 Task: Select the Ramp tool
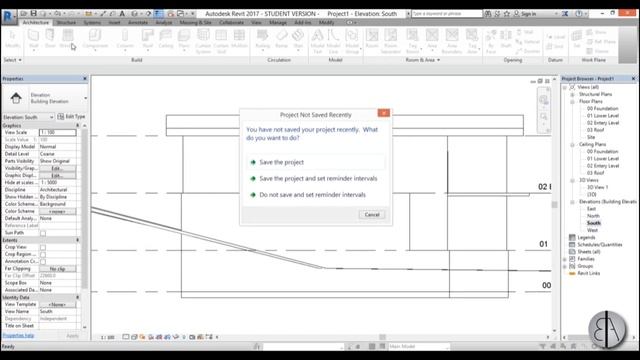pyautogui.click(x=281, y=39)
